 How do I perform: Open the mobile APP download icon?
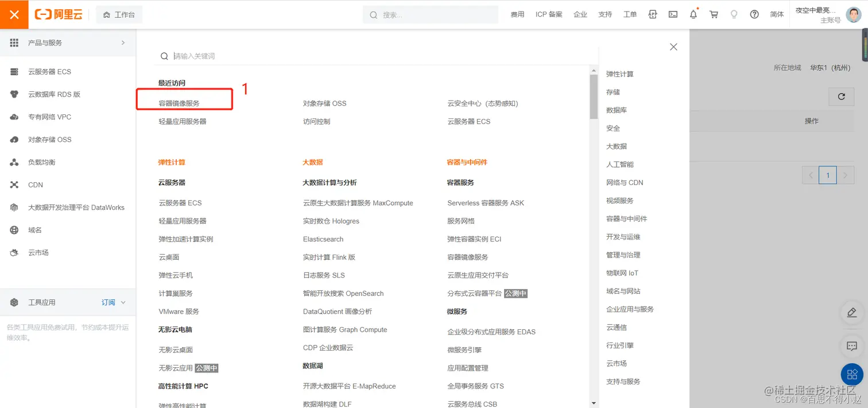(x=652, y=14)
